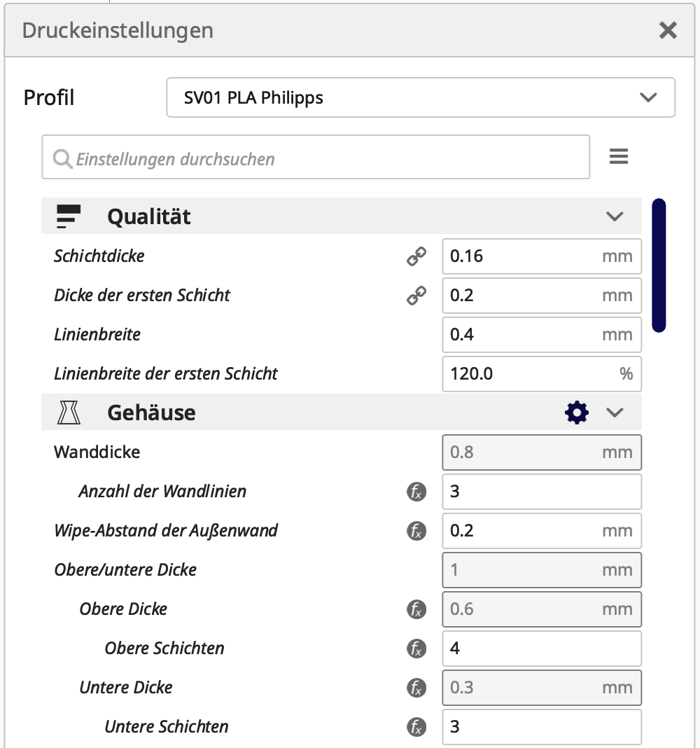700x748 pixels.
Task: Click the fx icon for Untere Dicke
Action: tap(416, 687)
